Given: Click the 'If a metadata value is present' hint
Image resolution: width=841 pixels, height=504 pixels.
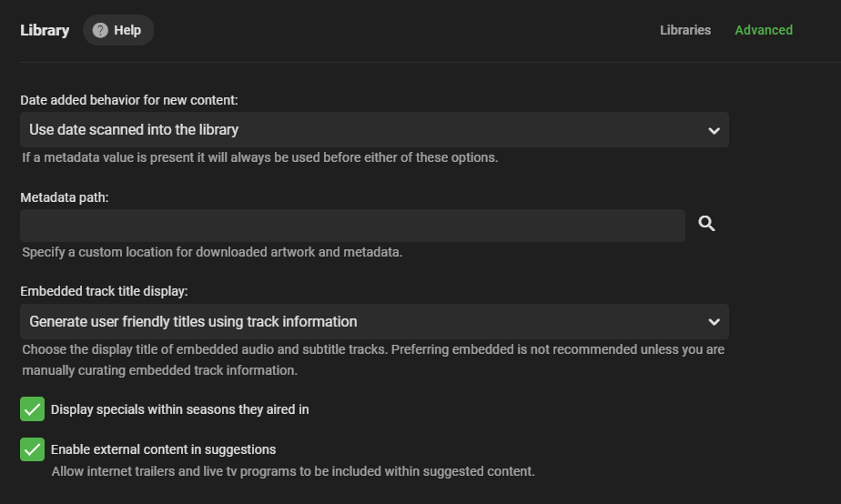Looking at the screenshot, I should pyautogui.click(x=260, y=157).
